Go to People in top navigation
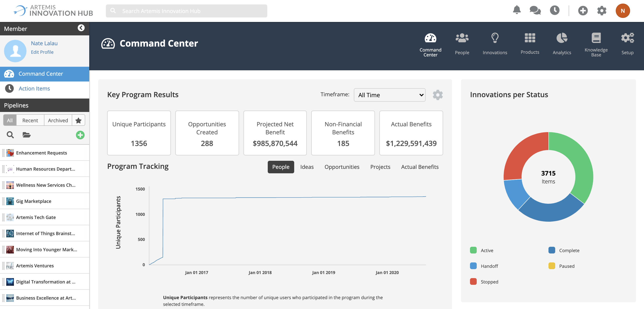 pos(462,44)
